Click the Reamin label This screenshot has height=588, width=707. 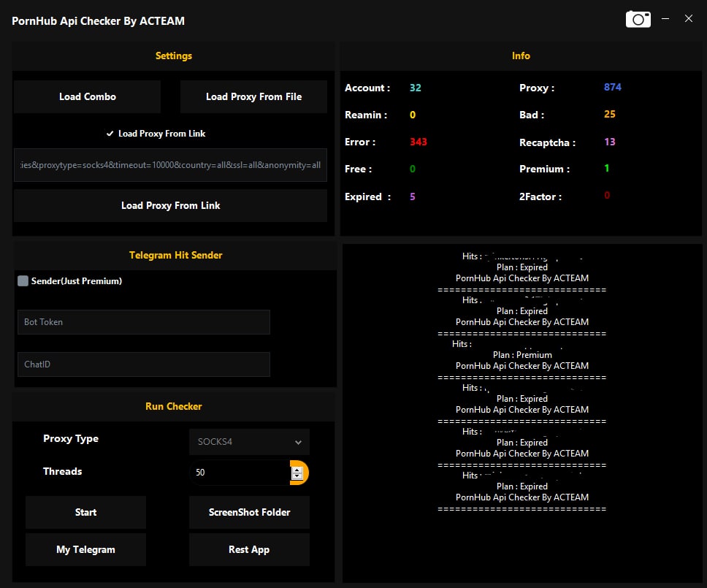click(366, 115)
